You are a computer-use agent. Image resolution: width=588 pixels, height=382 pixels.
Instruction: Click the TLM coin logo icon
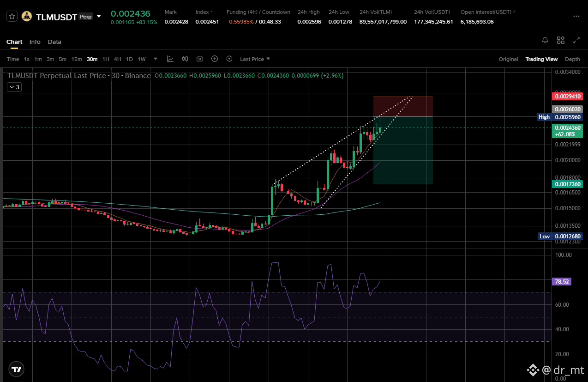click(27, 16)
